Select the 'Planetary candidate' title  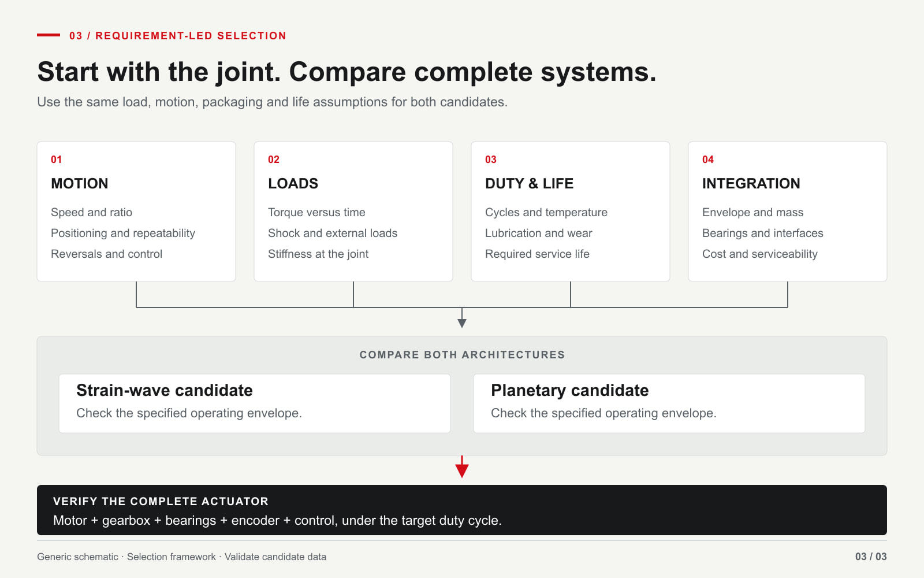pyautogui.click(x=569, y=391)
